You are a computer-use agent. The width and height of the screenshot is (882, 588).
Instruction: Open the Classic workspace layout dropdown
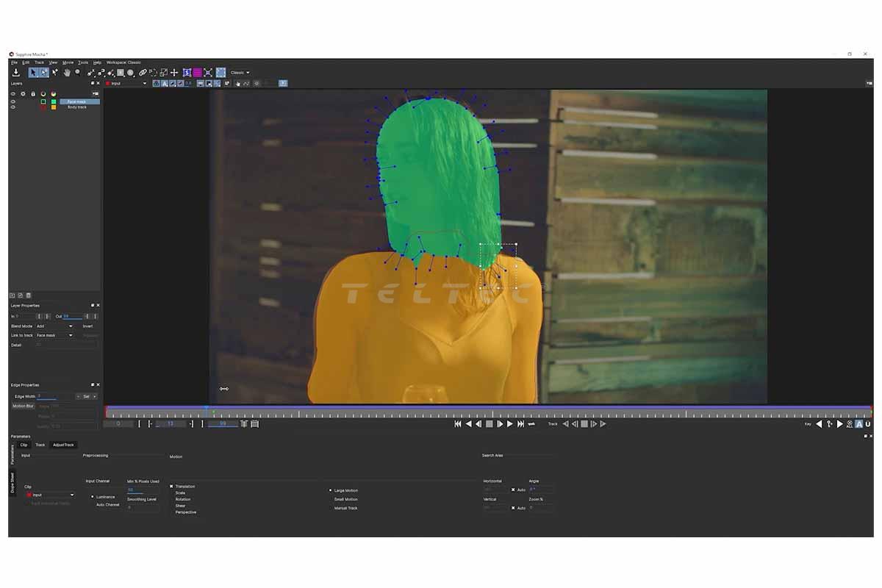tap(240, 73)
